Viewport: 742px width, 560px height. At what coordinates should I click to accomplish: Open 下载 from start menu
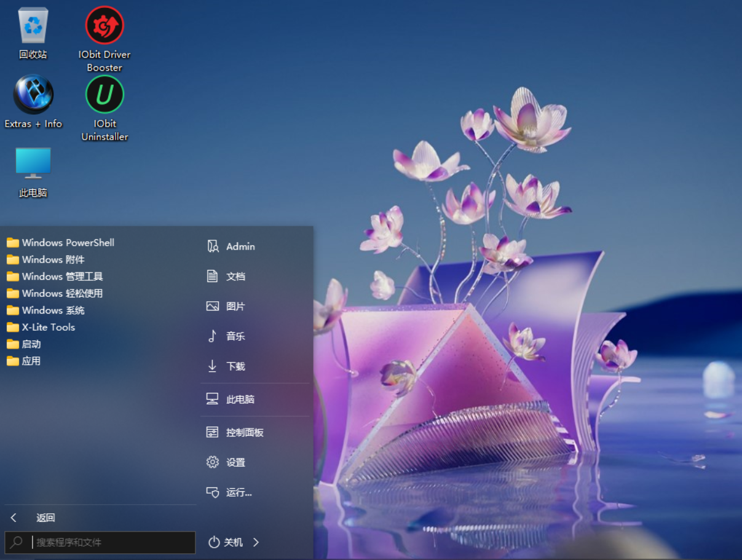coord(235,366)
